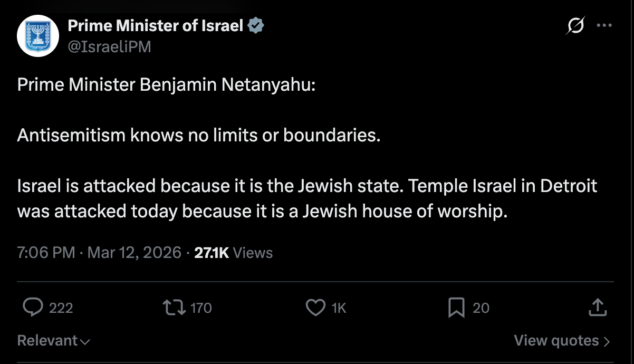Open the @IsraeliPM handle link
Screen dimensions: 634x364
click(109, 47)
